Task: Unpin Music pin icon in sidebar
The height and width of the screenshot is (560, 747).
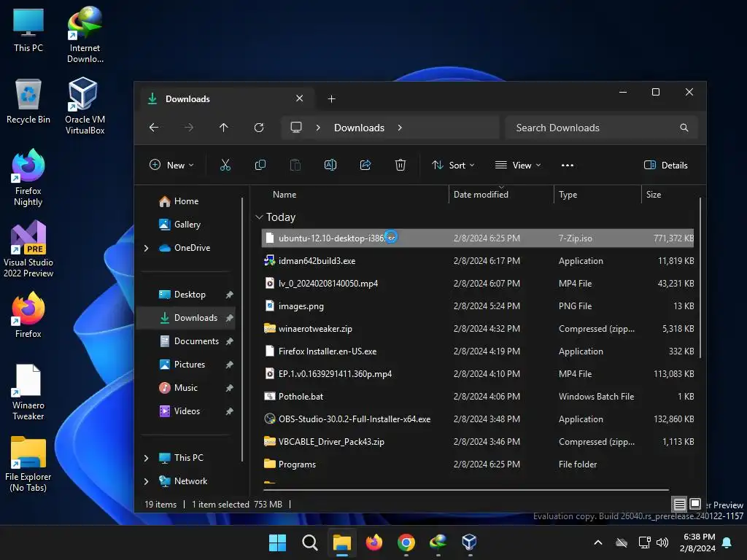Action: (x=230, y=388)
